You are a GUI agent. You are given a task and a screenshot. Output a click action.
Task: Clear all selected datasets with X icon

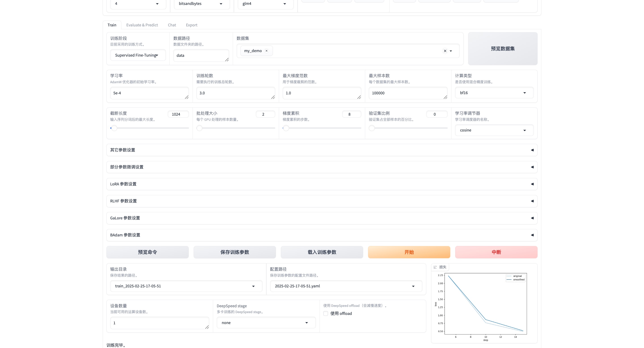coord(445,51)
